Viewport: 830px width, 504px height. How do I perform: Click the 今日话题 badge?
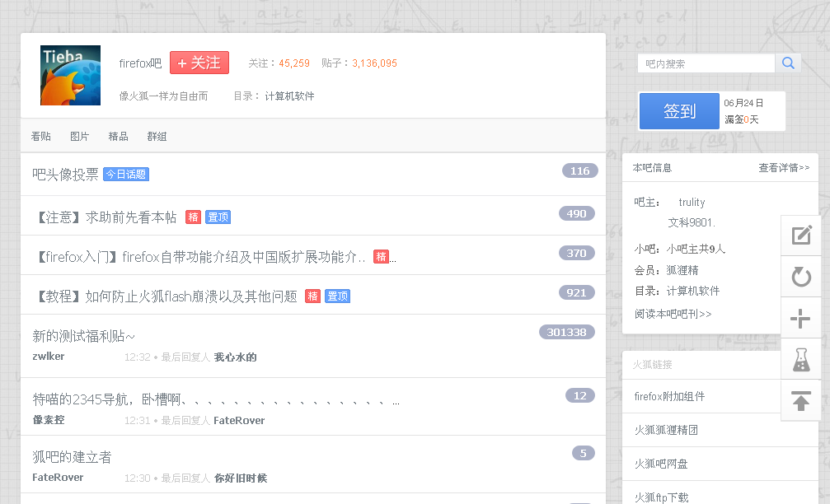click(x=126, y=175)
